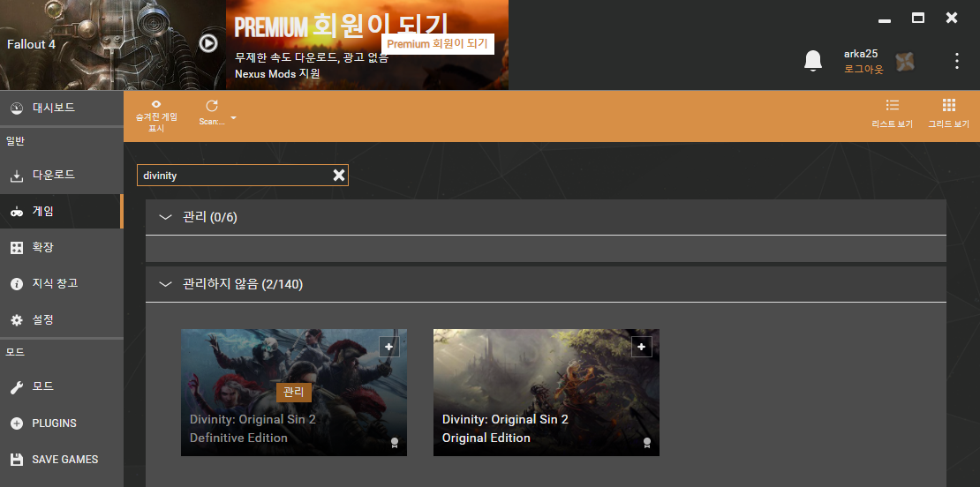Select the Divinity Original Edition game thumbnail
Viewport: 980px width, 487px height.
[547, 392]
